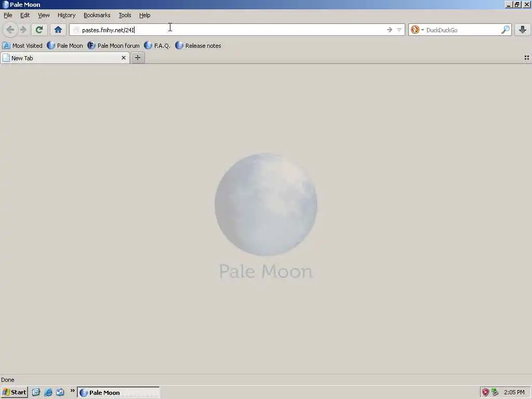Open the address bar history dropdown arrow
Viewport: 532px width, 399px height.
click(400, 30)
